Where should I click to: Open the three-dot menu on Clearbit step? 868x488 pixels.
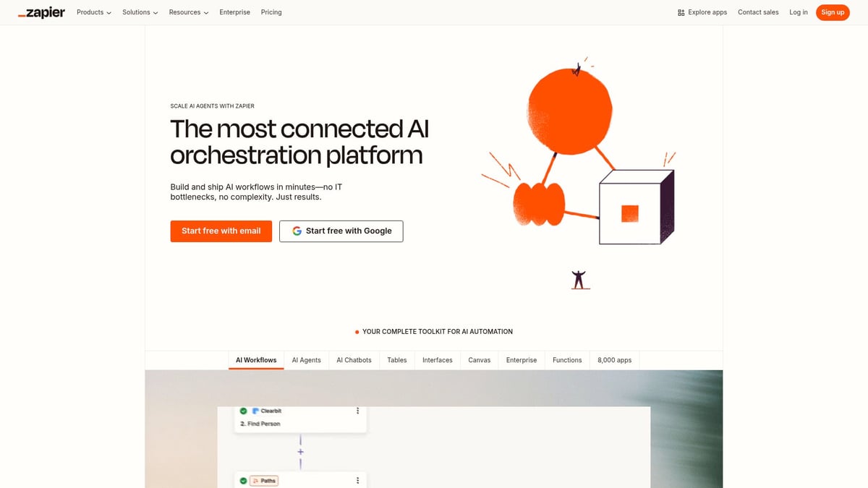click(x=357, y=411)
